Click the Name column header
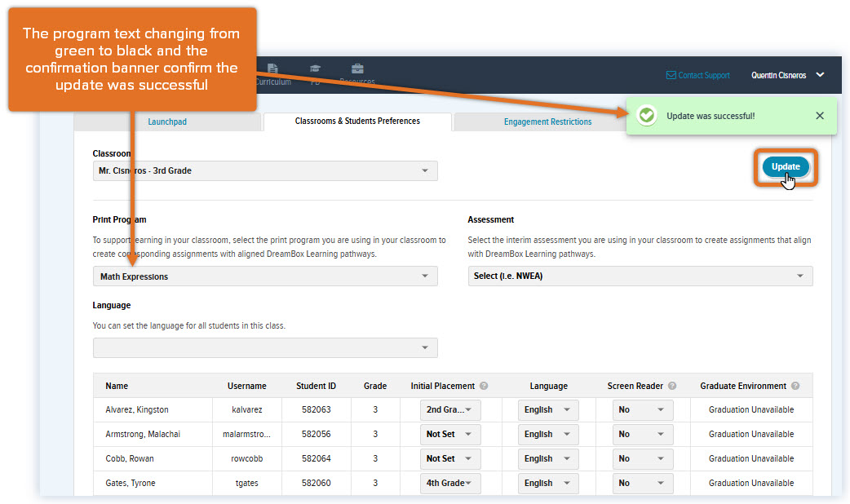The width and height of the screenshot is (850, 504). click(x=117, y=386)
